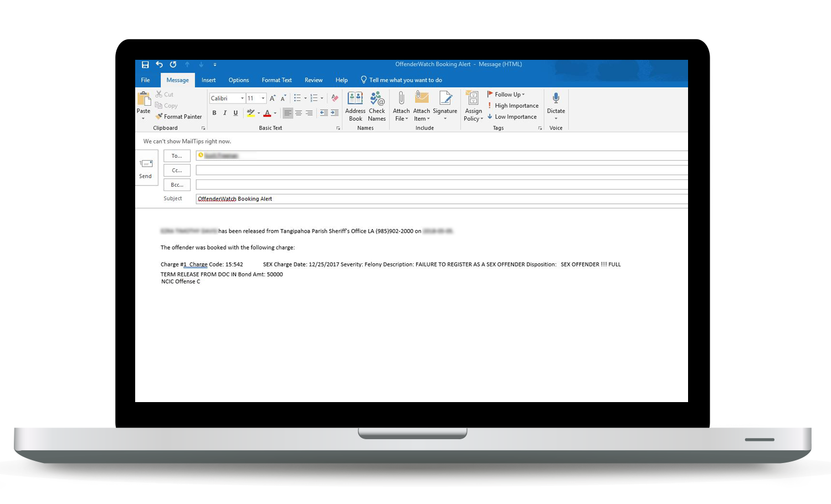Open the Address Book
This screenshot has height=504, width=831.
point(355,106)
